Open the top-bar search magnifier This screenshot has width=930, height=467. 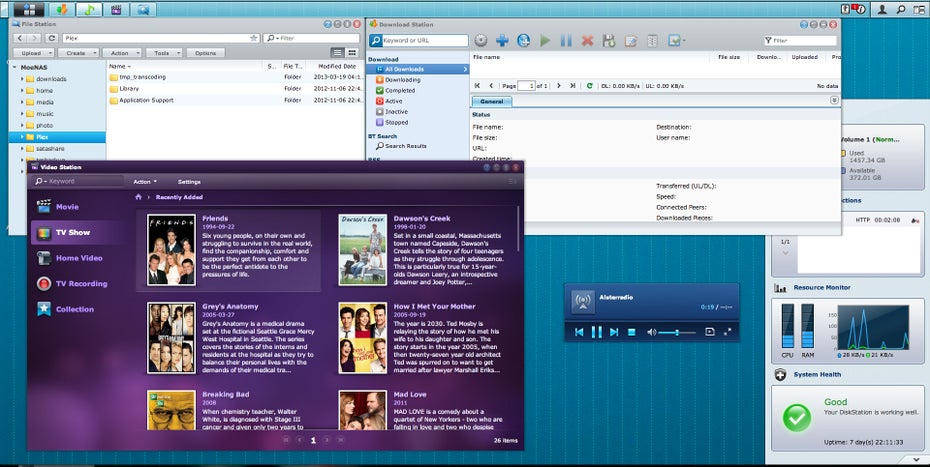900,9
